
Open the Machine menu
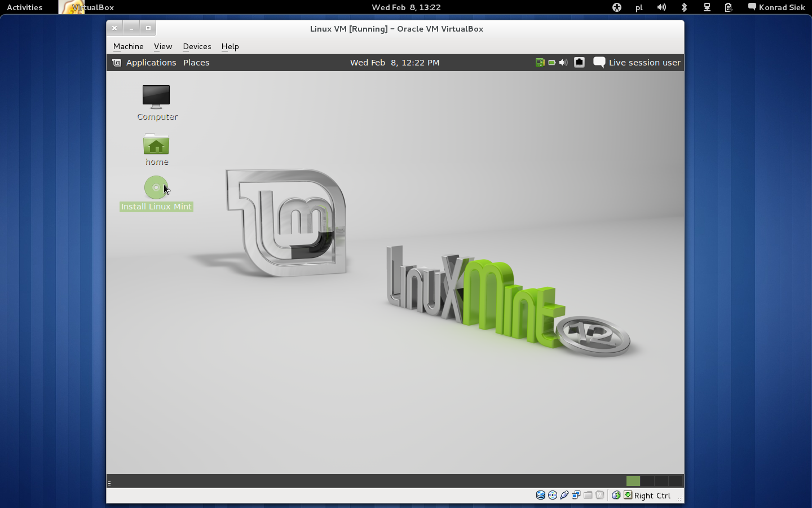tap(129, 46)
